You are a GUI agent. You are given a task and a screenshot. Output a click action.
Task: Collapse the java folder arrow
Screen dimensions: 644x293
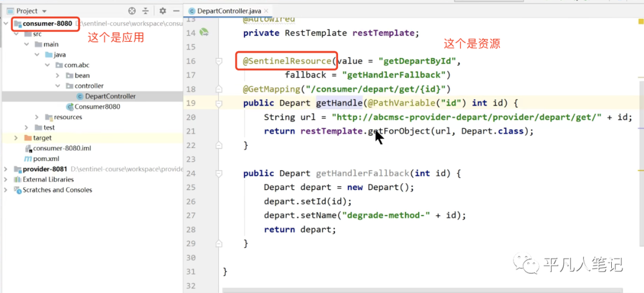tap(37, 55)
